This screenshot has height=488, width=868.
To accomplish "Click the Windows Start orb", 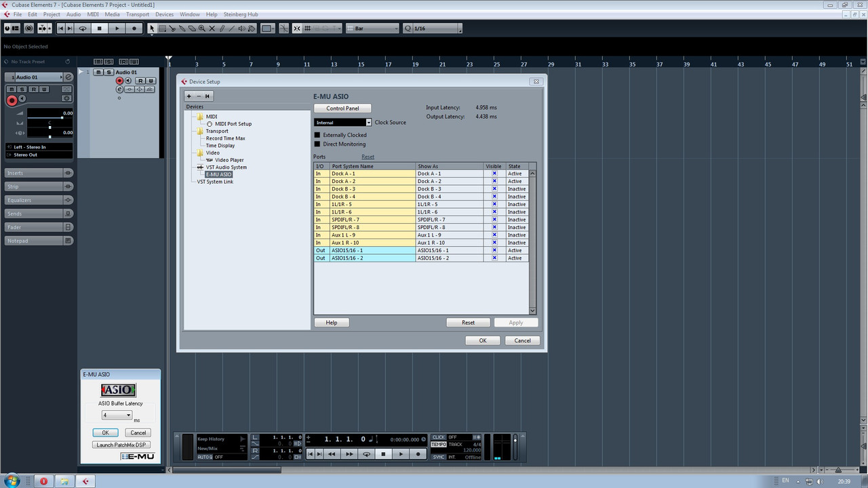I will coord(12,481).
